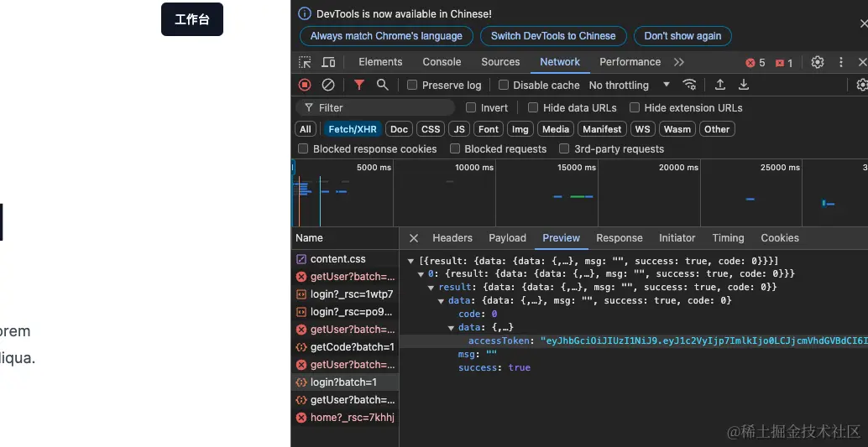The width and height of the screenshot is (868, 447).
Task: Collapse the 0: node in preview
Action: [421, 274]
